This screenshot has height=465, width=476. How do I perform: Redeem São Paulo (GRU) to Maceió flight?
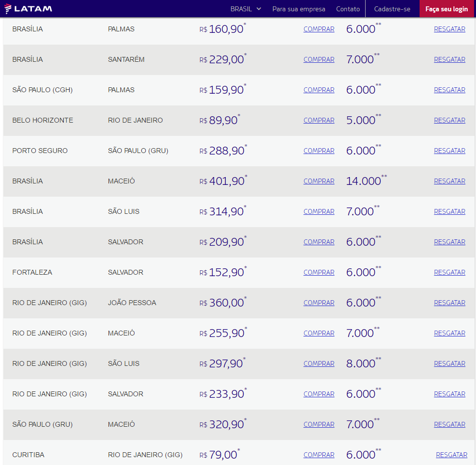450,424
